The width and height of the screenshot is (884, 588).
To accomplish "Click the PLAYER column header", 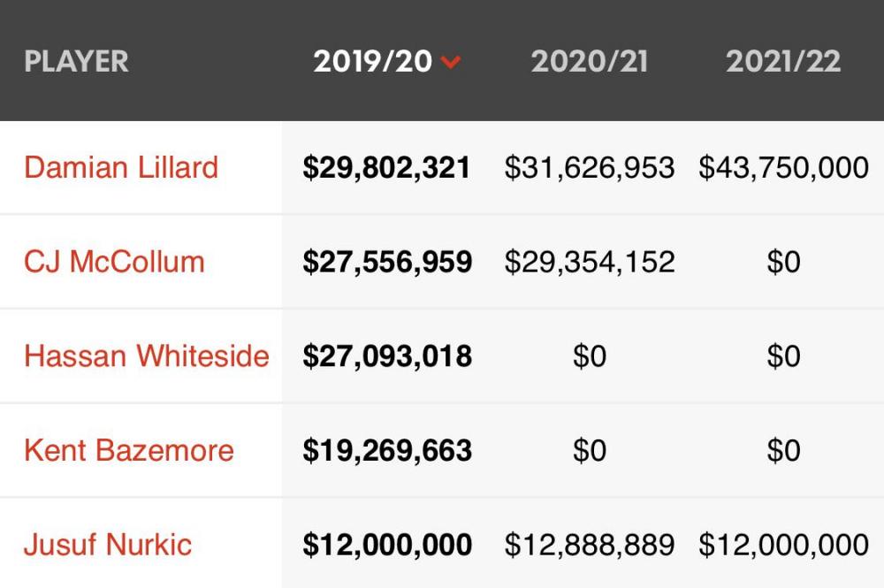I will pos(77,62).
